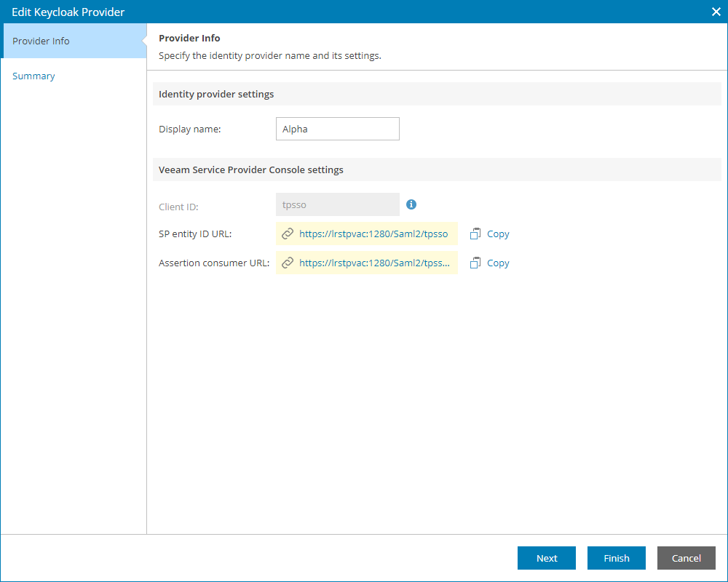Close the Edit Keycloak Provider dialog
728x582 pixels.
pos(716,12)
